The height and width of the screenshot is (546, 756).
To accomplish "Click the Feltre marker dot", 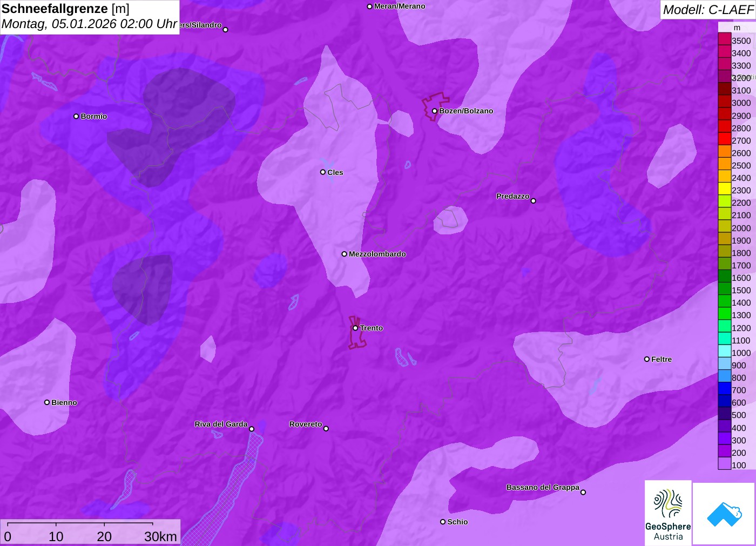I will point(647,359).
